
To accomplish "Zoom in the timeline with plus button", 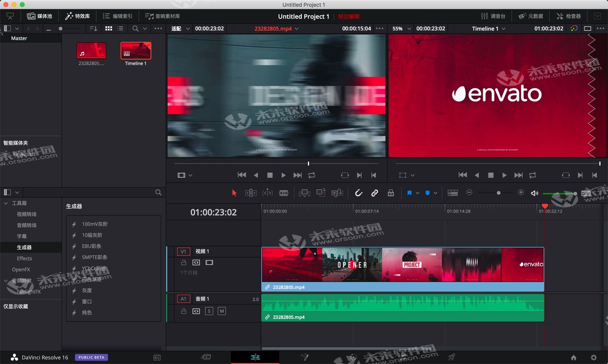I will pyautogui.click(x=521, y=193).
